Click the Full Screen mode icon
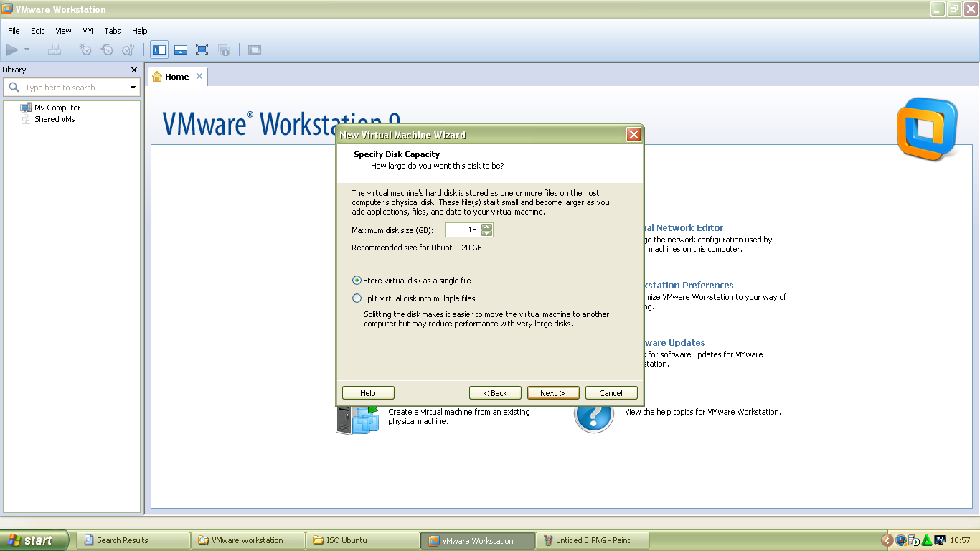Viewport: 980px width, 551px height. coord(202,50)
